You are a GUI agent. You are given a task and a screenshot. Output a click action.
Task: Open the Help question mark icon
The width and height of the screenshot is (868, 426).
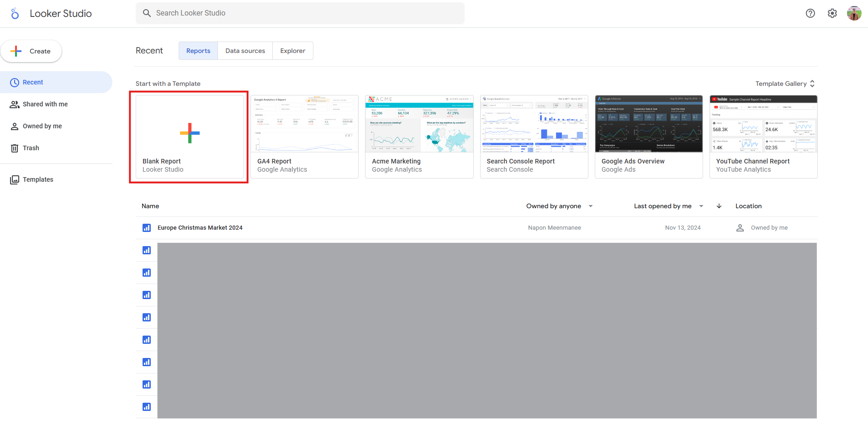(810, 13)
